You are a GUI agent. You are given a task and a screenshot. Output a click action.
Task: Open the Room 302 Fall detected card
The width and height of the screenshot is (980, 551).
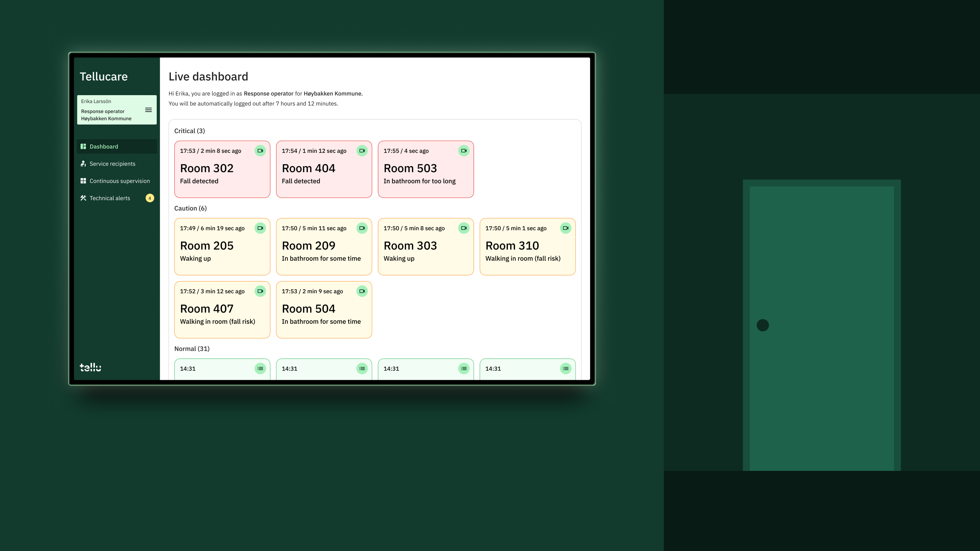tap(222, 169)
